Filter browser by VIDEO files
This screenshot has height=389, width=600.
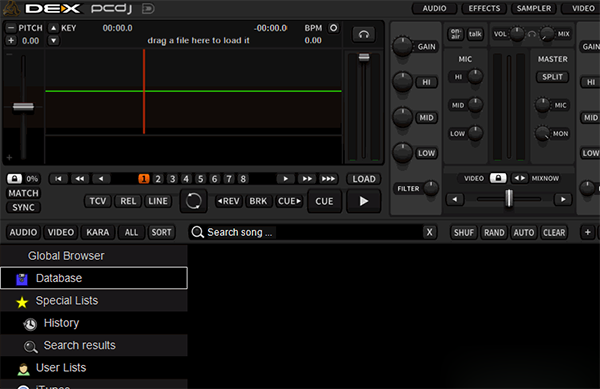pyautogui.click(x=60, y=232)
